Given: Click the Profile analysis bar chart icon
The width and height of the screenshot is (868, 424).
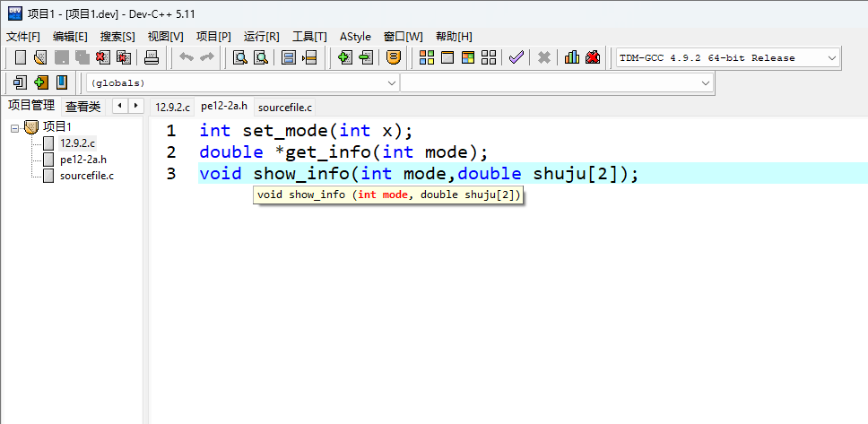Looking at the screenshot, I should (572, 57).
